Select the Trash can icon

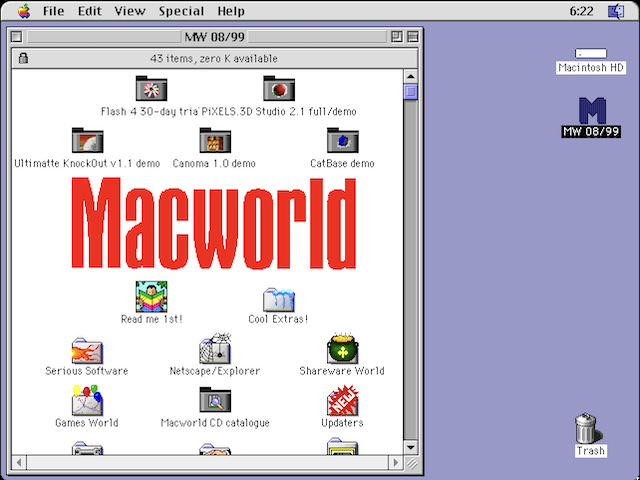click(x=587, y=428)
